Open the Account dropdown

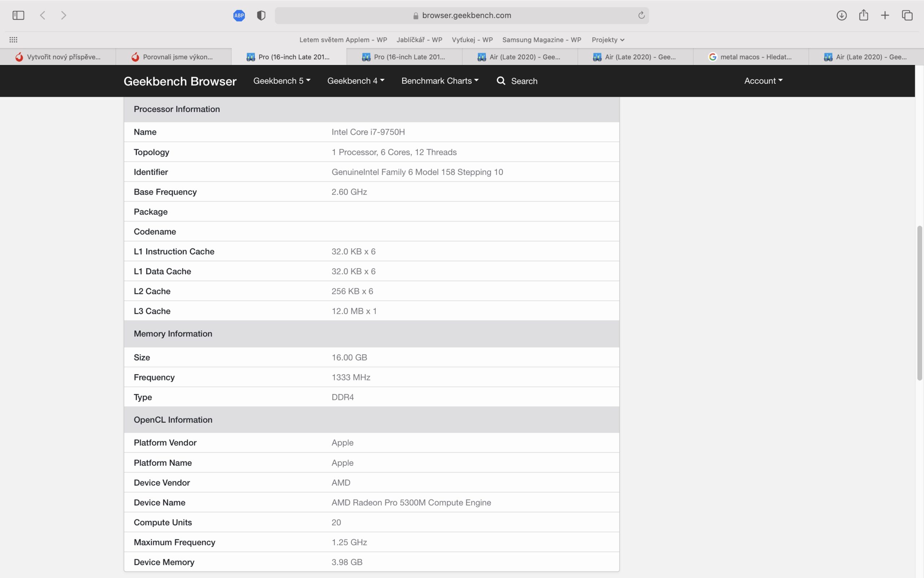[x=763, y=81]
